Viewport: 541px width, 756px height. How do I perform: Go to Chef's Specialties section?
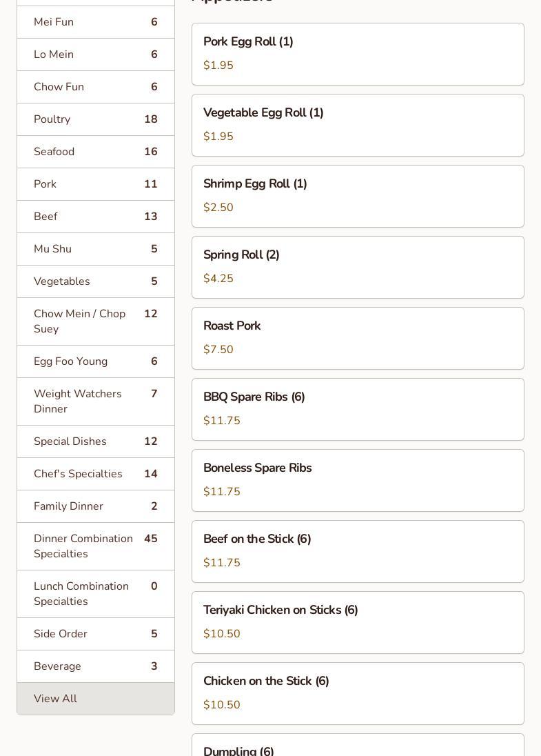[x=95, y=474]
